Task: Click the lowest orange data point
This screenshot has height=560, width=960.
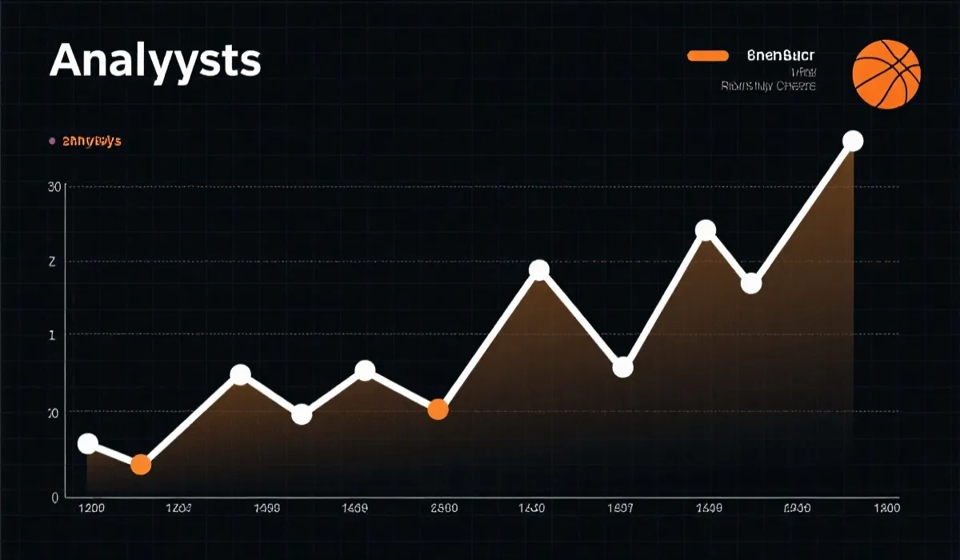Action: [141, 465]
